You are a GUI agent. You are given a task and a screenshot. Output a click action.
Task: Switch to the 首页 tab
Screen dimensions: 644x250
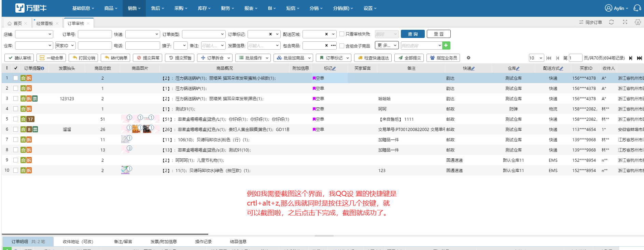(17, 23)
